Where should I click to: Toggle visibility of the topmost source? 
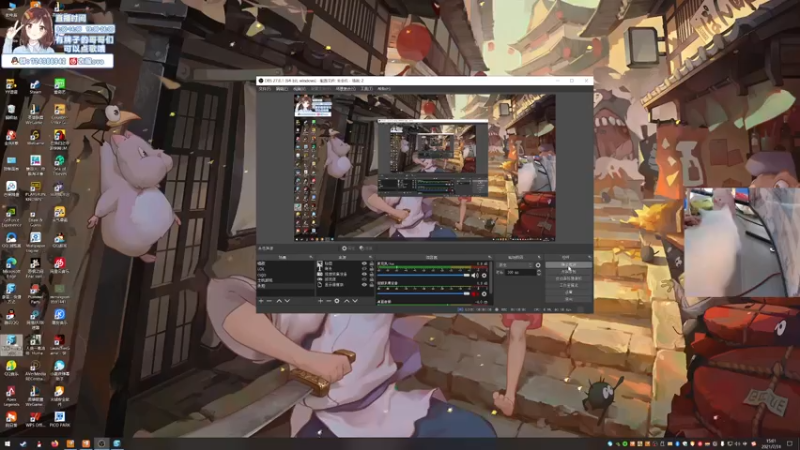pos(364,263)
